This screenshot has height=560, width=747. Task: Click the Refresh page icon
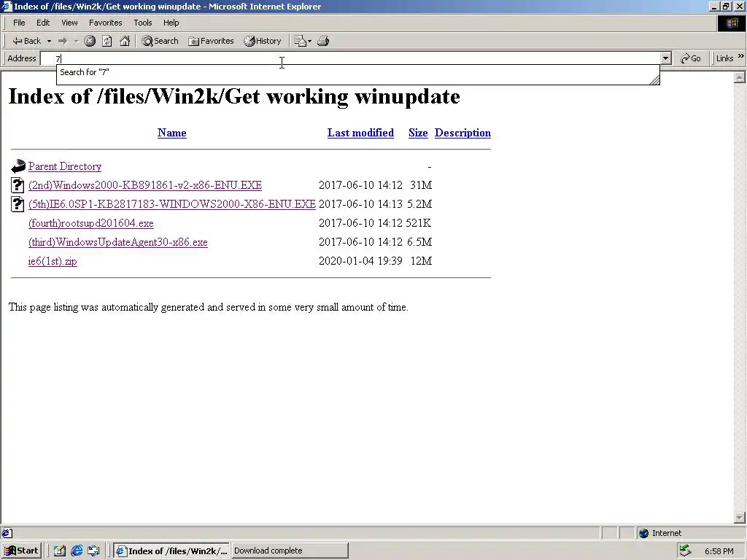107,41
